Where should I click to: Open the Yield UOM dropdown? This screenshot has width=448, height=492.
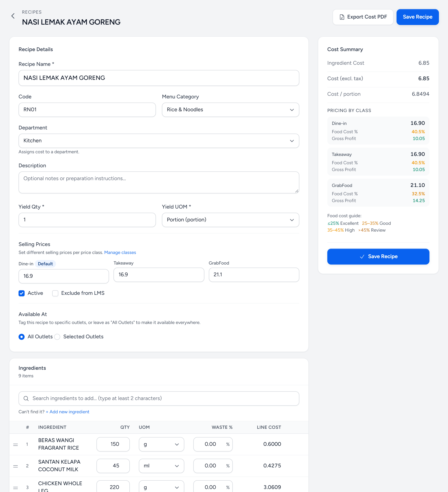(231, 220)
